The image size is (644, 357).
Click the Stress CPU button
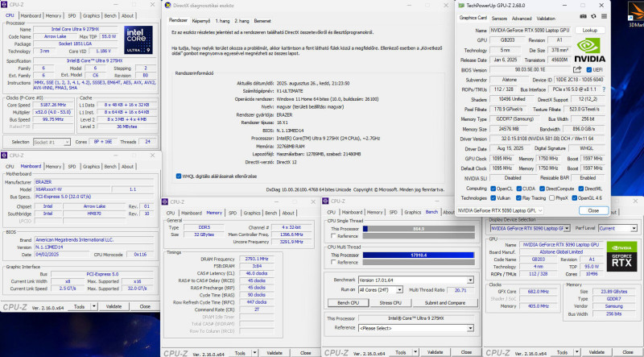pos(390,303)
